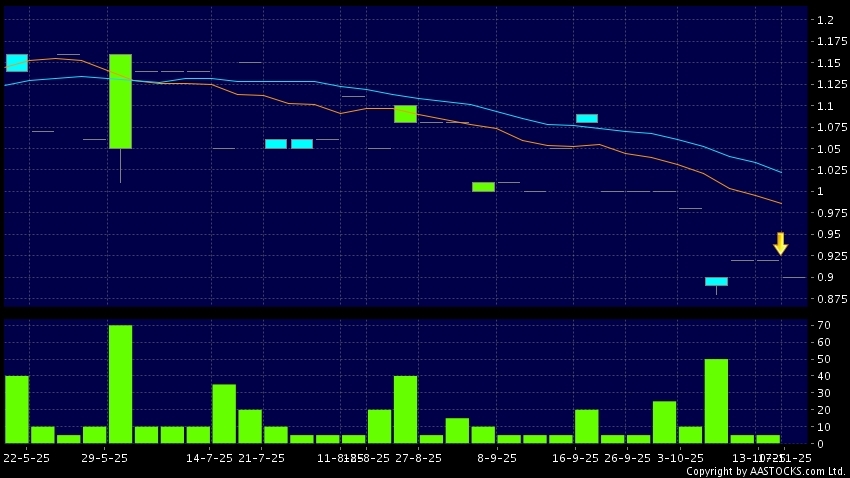Click the tallest volume bar reaching 70
Image resolution: width=850 pixels, height=478 pixels.
120,384
